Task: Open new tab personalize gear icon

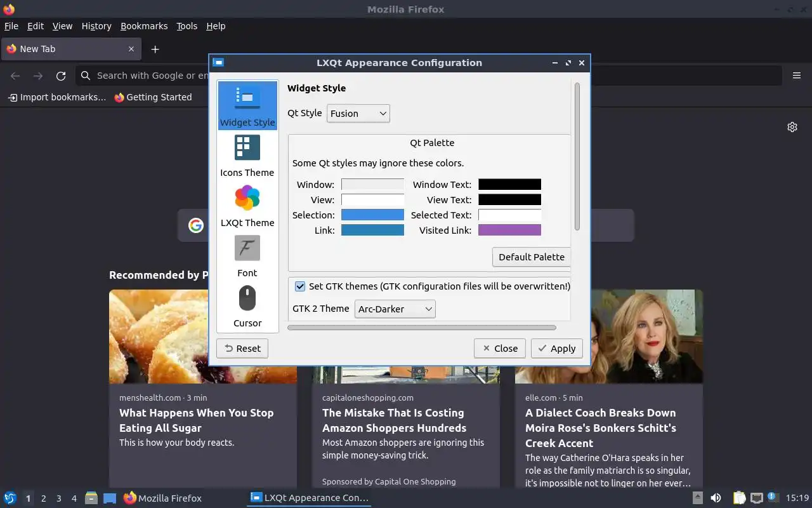Action: pos(792,127)
